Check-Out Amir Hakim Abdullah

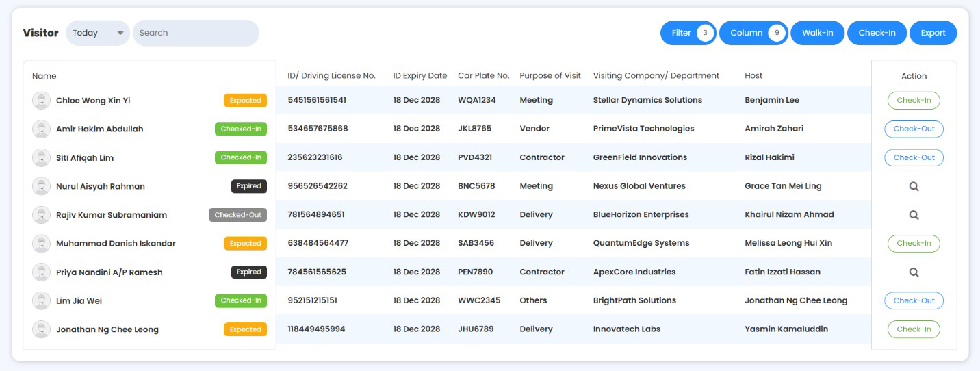[x=914, y=129]
